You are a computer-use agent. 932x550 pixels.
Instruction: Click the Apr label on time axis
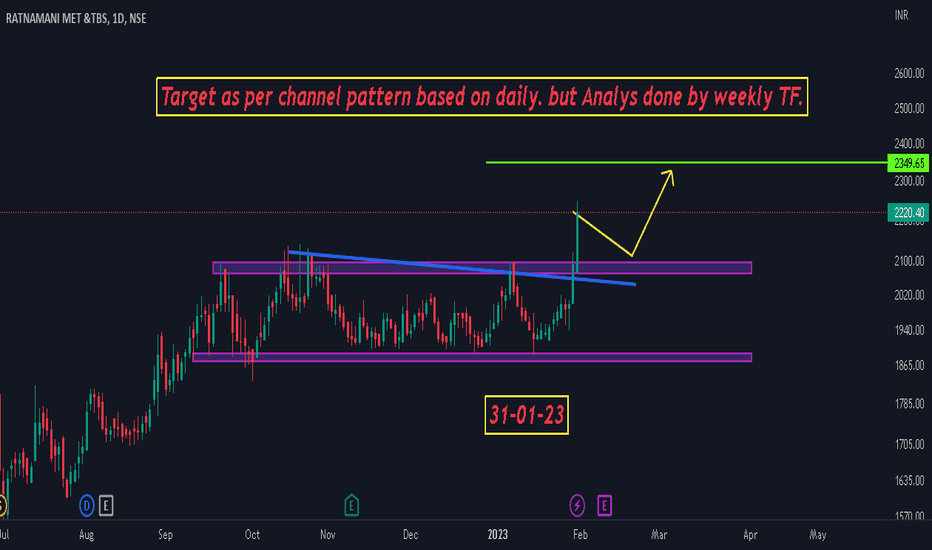750,535
